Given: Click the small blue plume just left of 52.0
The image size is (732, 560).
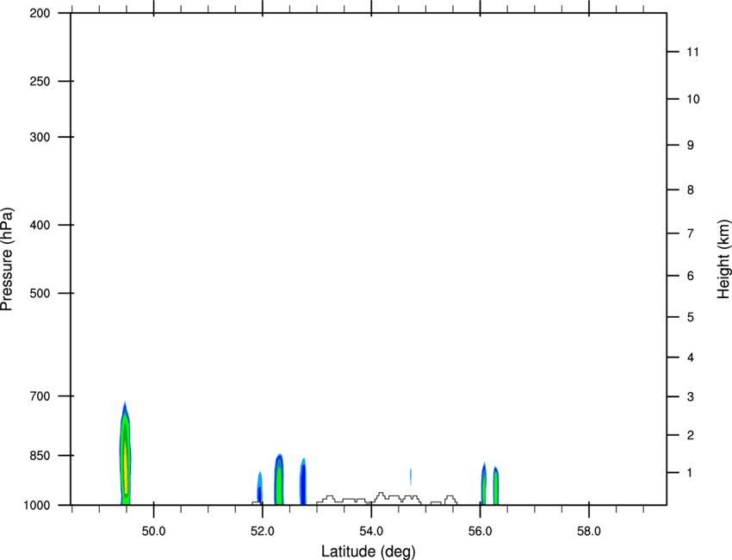Looking at the screenshot, I should [x=259, y=488].
